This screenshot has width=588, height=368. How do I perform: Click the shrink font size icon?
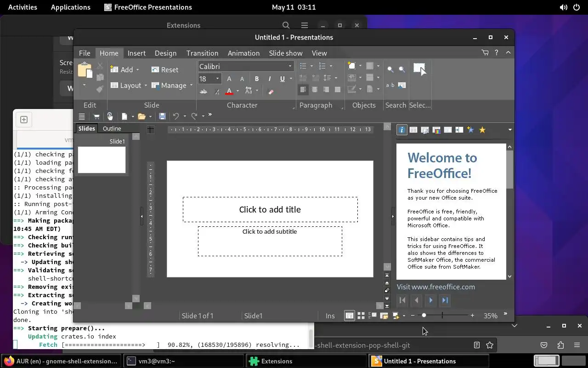coord(242,79)
